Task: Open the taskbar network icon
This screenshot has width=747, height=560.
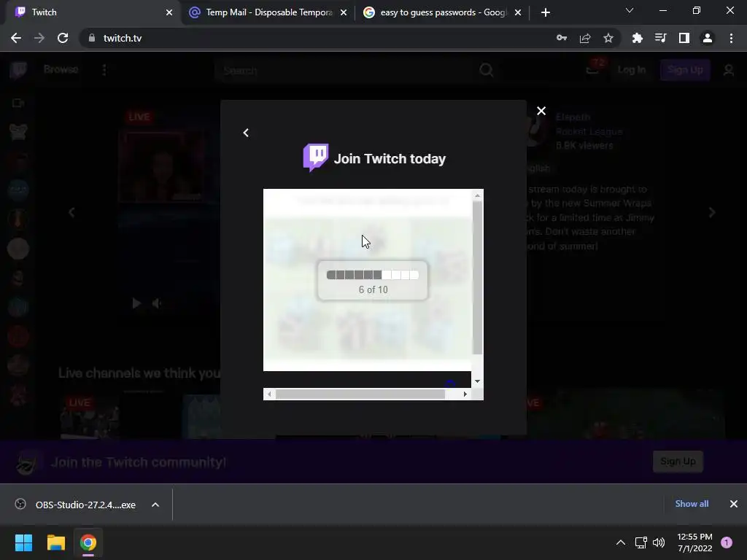Action: point(640,542)
